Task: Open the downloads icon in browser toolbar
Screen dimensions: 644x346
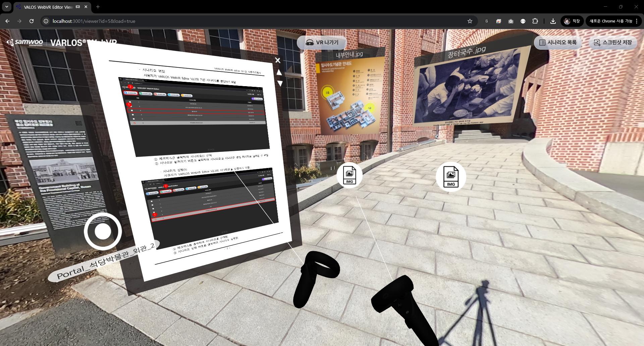Action: pyautogui.click(x=553, y=21)
